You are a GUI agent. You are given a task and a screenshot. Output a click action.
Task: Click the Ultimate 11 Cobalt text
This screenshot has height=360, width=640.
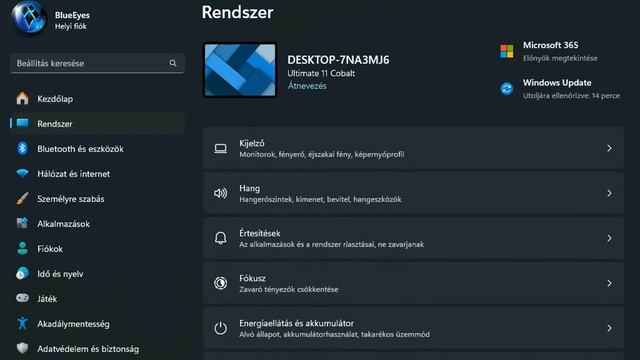[x=321, y=73]
